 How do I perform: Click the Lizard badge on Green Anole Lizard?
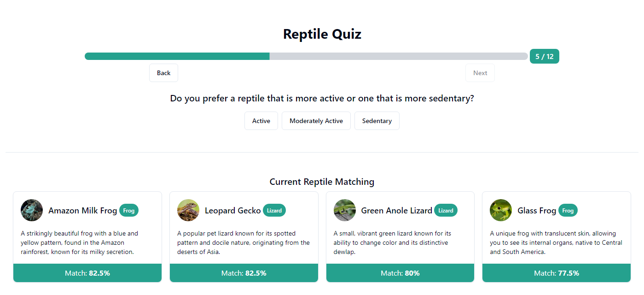pyautogui.click(x=446, y=210)
